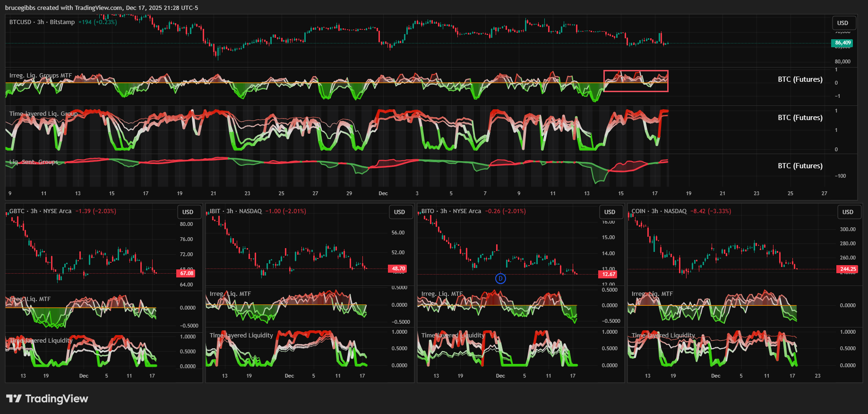Select the Time-layered Liq. Group indicator label
The height and width of the screenshot is (414, 868).
[x=43, y=114]
